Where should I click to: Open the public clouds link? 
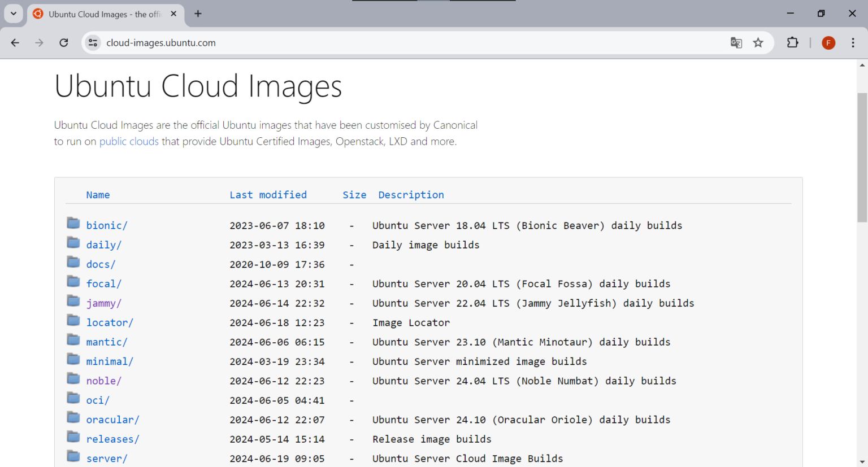(x=129, y=141)
